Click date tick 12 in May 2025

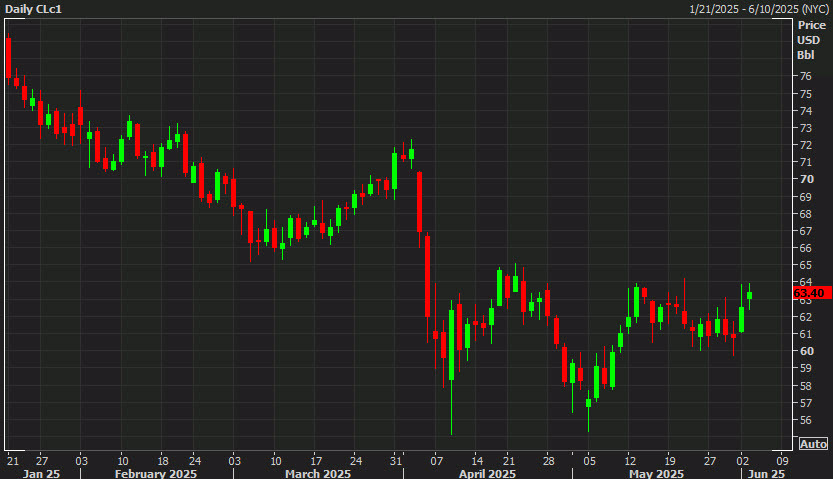(x=630, y=461)
